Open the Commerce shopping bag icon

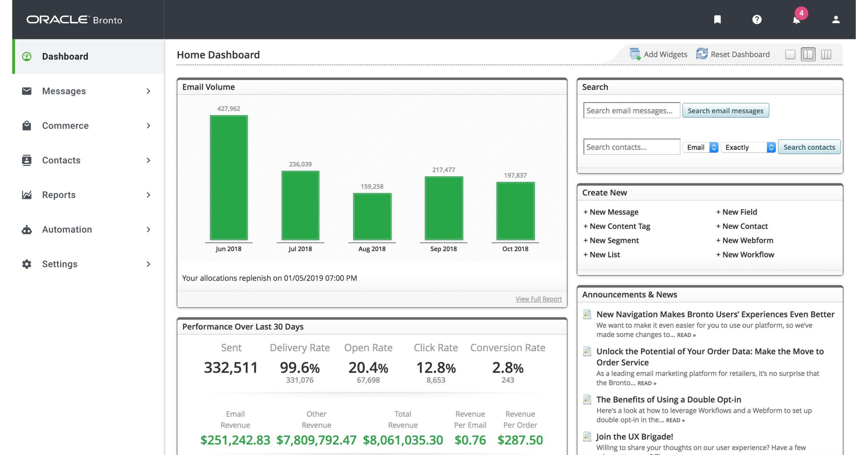pos(27,125)
